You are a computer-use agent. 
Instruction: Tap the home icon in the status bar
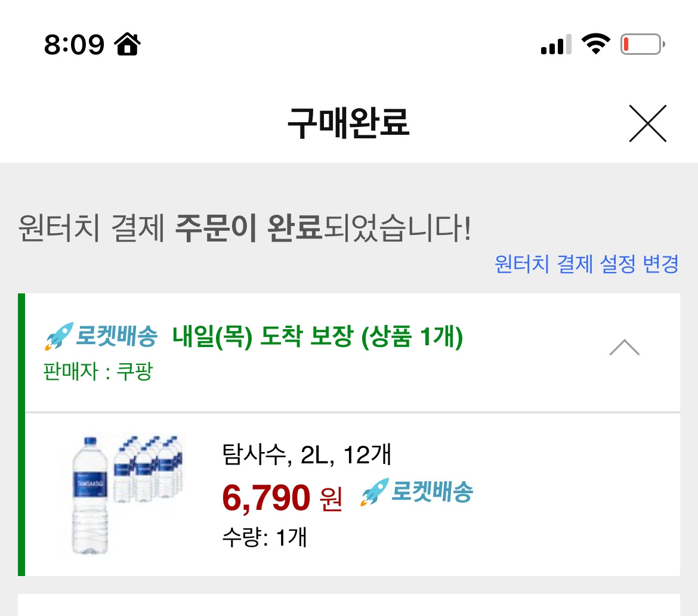pyautogui.click(x=128, y=44)
